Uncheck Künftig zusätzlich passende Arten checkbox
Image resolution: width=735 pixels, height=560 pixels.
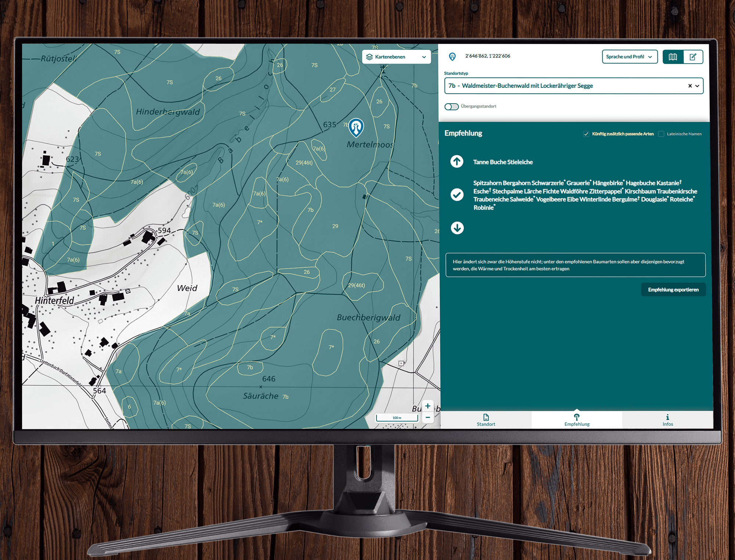pos(586,134)
